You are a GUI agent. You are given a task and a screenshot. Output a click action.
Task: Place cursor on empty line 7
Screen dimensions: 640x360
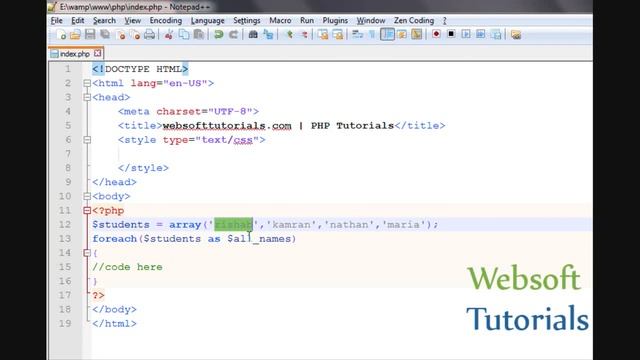coord(341,154)
